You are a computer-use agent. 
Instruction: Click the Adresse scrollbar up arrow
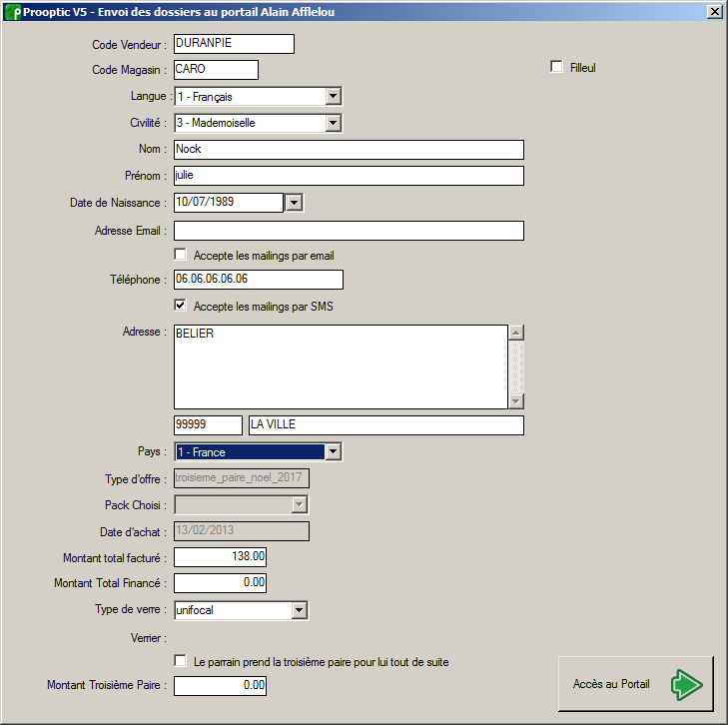click(516, 333)
